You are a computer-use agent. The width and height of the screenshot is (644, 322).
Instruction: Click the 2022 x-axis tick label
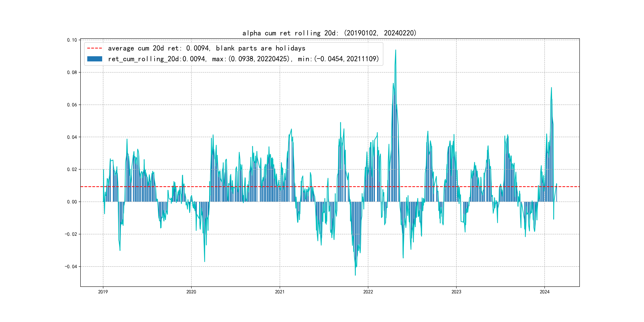[368, 292]
